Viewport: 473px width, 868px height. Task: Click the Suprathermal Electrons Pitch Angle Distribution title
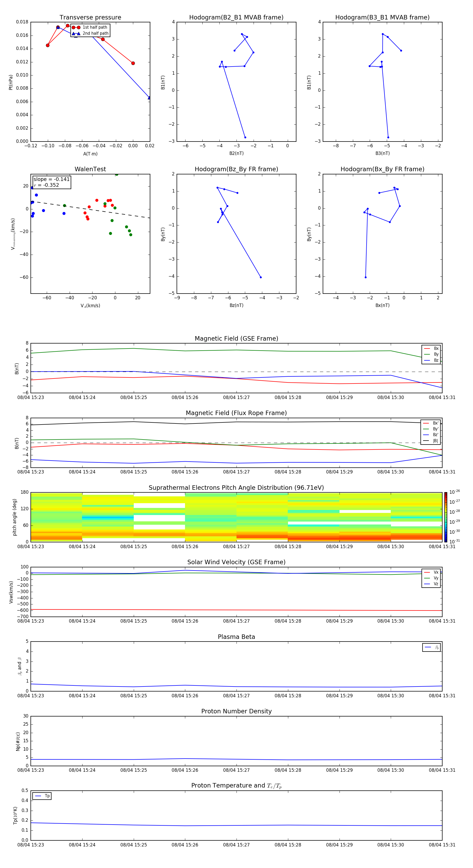(236, 488)
